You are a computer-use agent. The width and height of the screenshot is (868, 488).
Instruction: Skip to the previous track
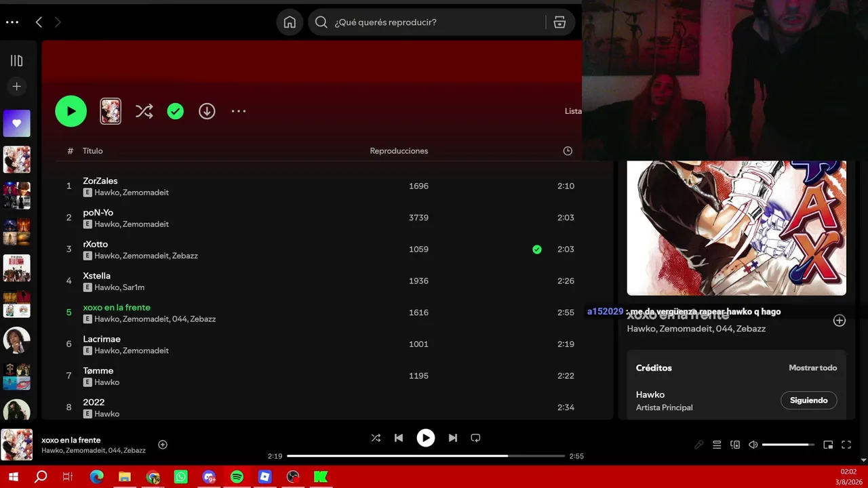399,438
